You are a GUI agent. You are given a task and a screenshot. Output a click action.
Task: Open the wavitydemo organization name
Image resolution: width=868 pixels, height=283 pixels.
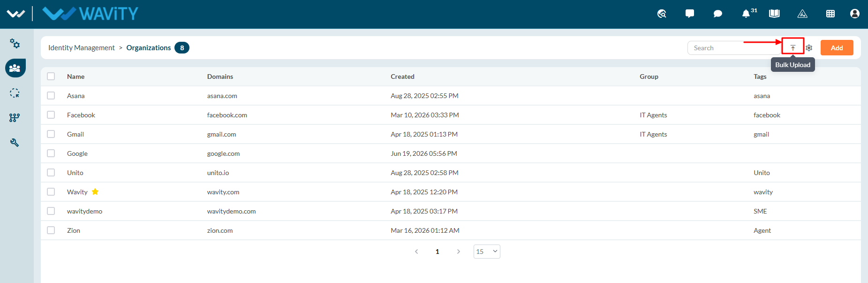point(84,211)
